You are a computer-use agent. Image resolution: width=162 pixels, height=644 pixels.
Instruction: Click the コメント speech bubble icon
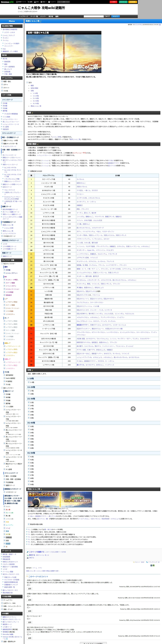tap(134, 562)
